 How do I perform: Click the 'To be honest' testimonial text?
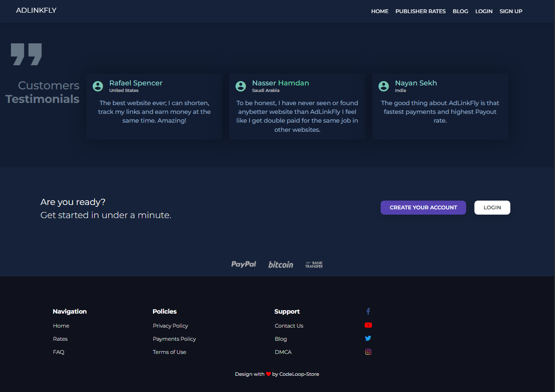click(297, 116)
